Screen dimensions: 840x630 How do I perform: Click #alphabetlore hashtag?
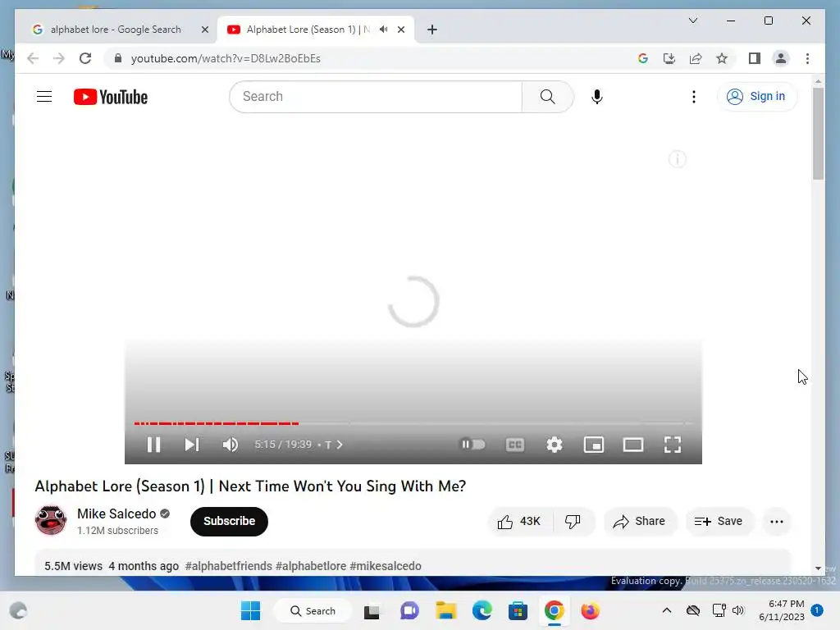coord(311,566)
